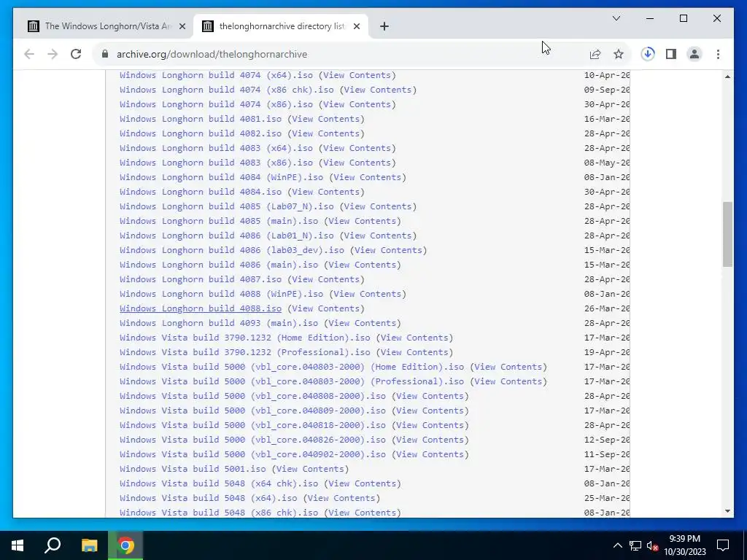The width and height of the screenshot is (747, 560).
Task: Download Windows Longhorn build 4081.iso
Action: click(x=201, y=119)
